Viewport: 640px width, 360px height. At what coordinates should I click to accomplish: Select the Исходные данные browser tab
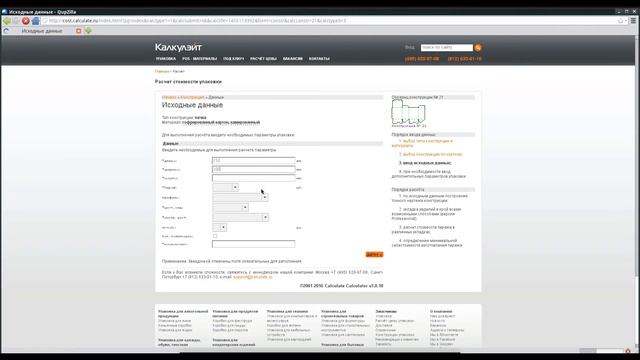point(42,31)
